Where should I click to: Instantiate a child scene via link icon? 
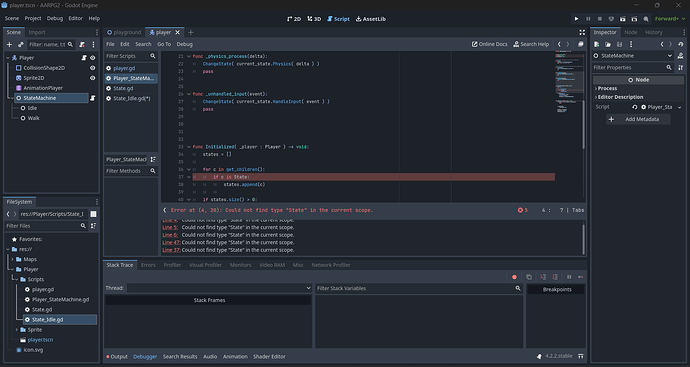pyautogui.click(x=21, y=44)
